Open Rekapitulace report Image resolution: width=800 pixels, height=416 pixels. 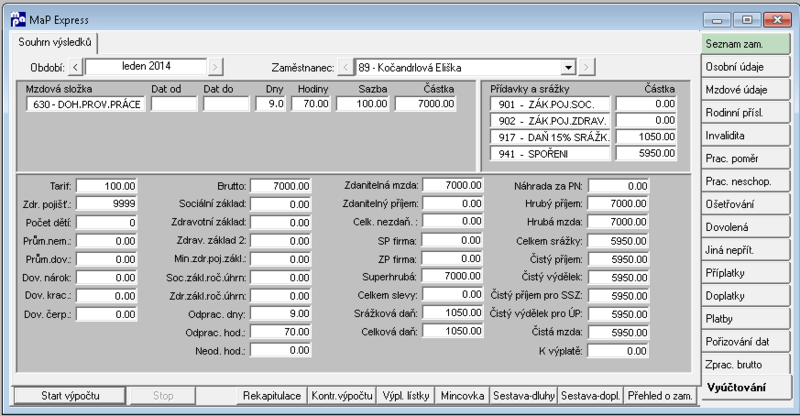pos(272,396)
